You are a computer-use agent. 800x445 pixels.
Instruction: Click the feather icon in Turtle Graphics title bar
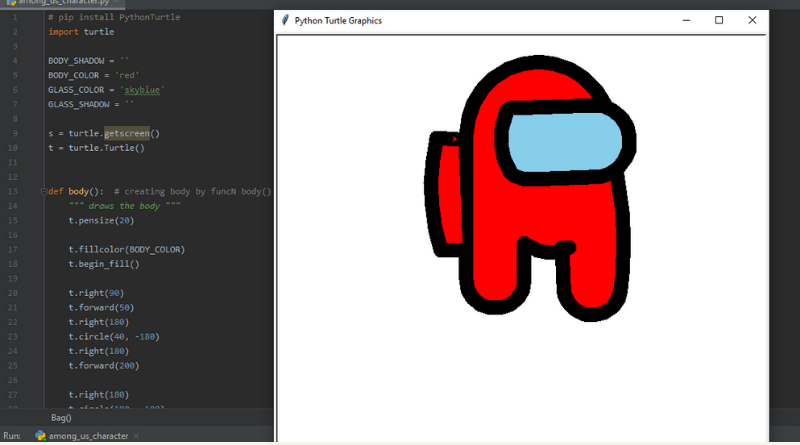(286, 20)
